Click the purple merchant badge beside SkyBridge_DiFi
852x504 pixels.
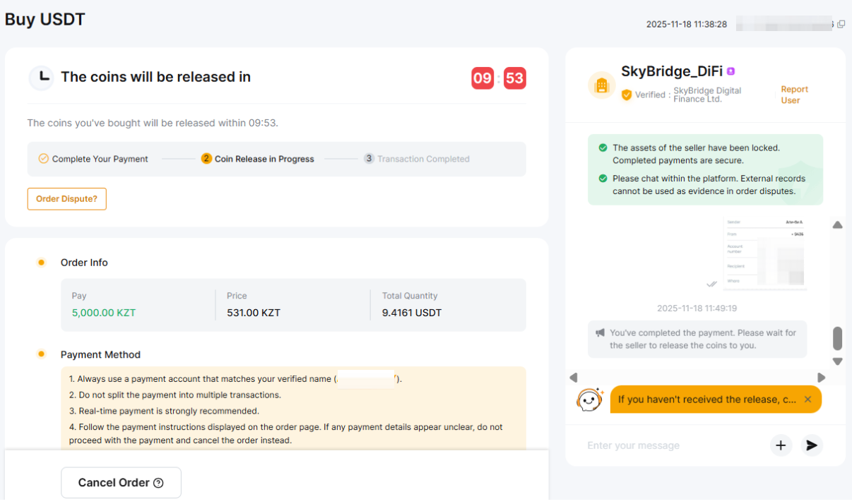(730, 71)
